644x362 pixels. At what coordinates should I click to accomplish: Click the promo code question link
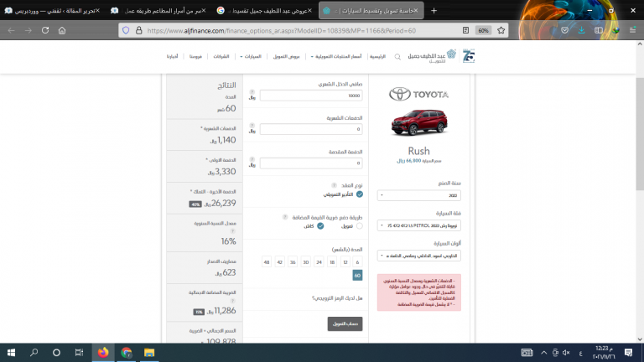pos(337,298)
